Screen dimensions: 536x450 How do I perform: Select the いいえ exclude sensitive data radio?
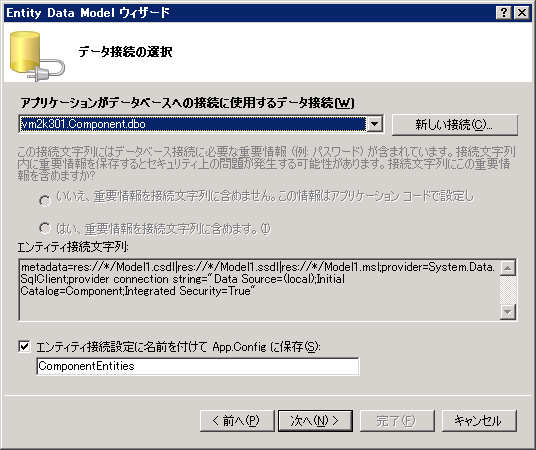(x=45, y=201)
